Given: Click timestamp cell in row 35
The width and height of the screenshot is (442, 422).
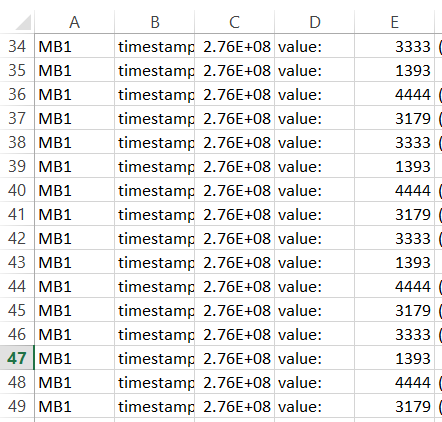Looking at the screenshot, I should pyautogui.click(x=154, y=70).
